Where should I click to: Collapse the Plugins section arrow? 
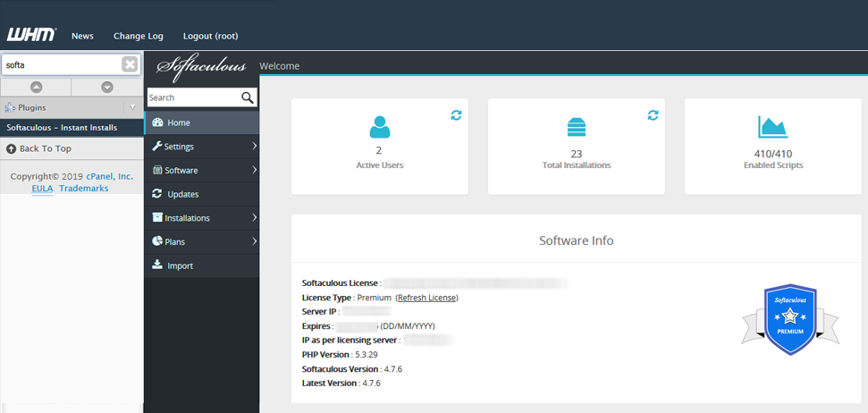tap(132, 107)
